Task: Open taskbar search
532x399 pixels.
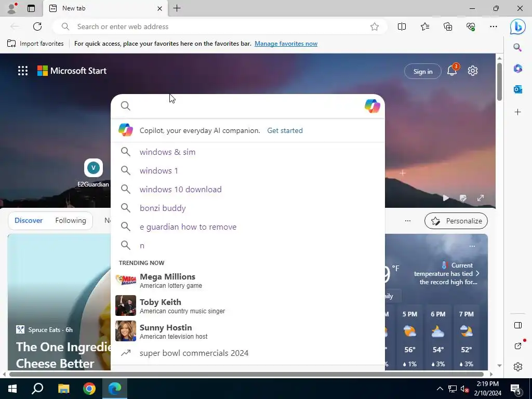Action: [x=37, y=389]
